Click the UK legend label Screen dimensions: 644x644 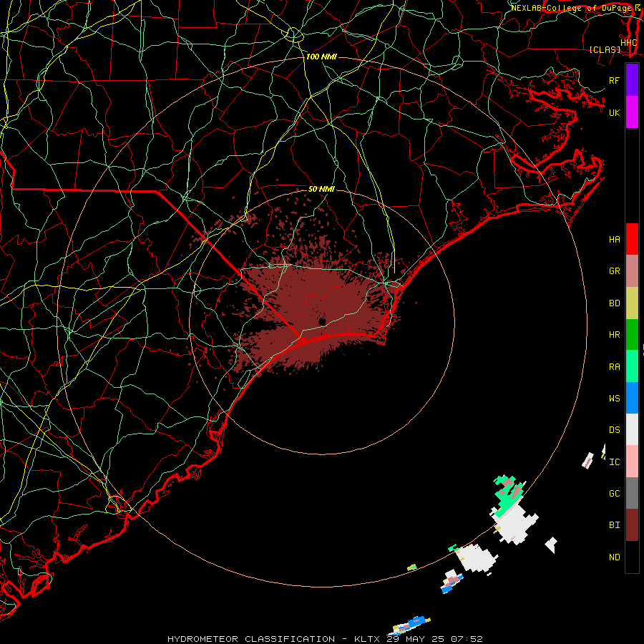click(x=614, y=112)
